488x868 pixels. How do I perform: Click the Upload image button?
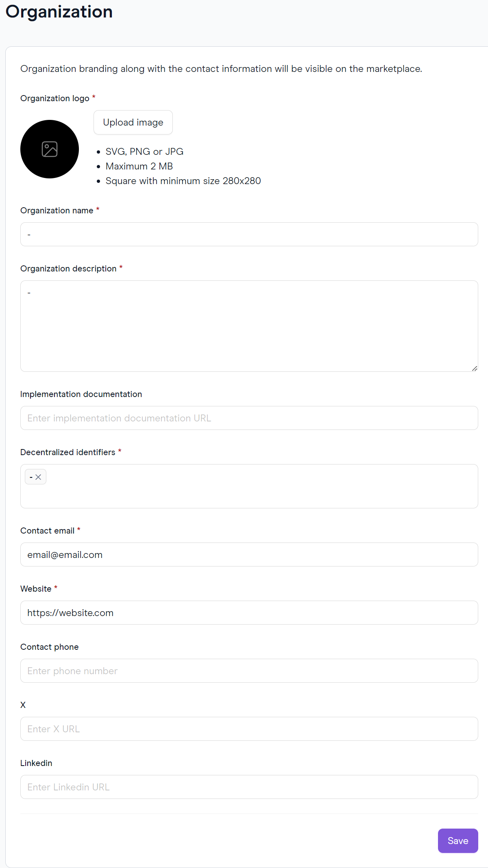click(x=133, y=122)
